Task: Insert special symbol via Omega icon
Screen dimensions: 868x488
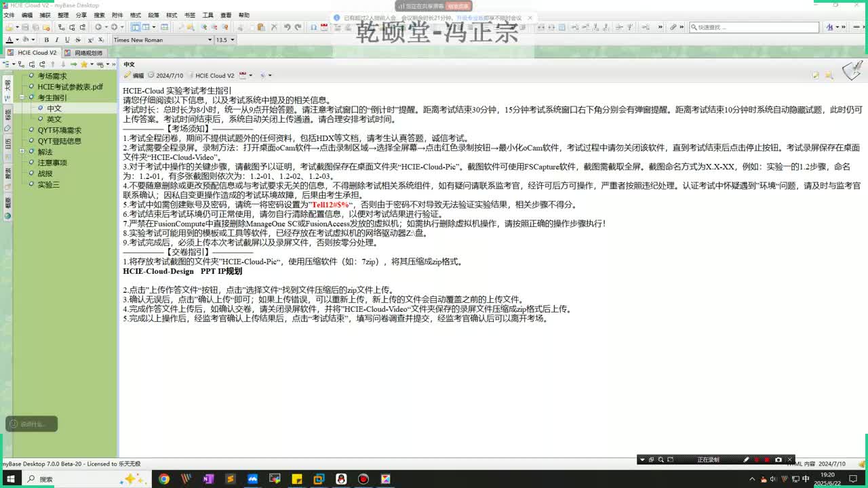Action: coord(314,27)
